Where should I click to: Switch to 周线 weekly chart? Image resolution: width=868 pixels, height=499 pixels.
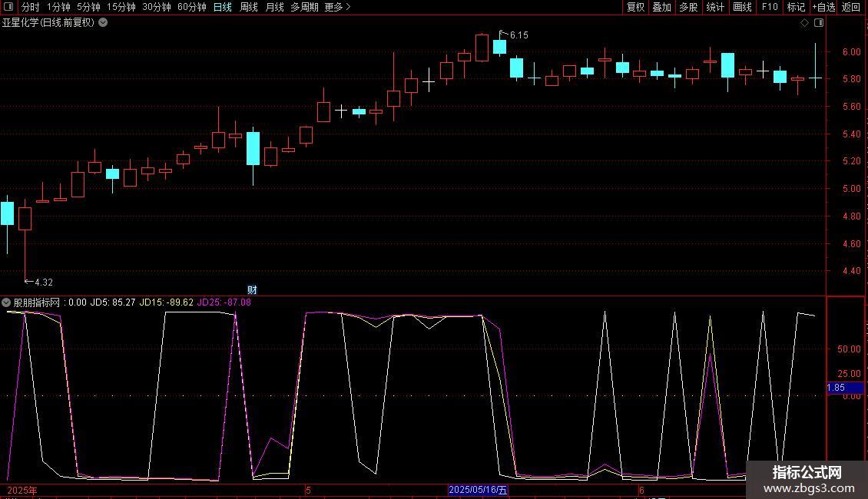[249, 7]
